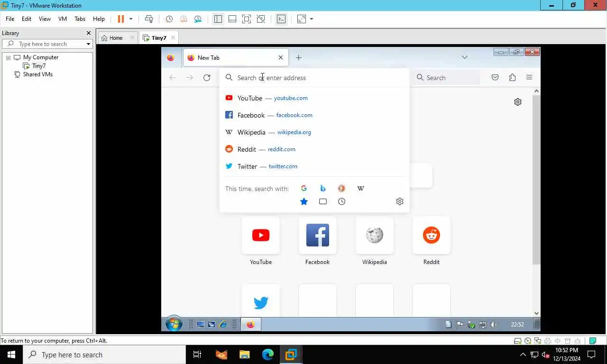
Task: Open the stretch display dropdown arrow
Action: coord(312,19)
